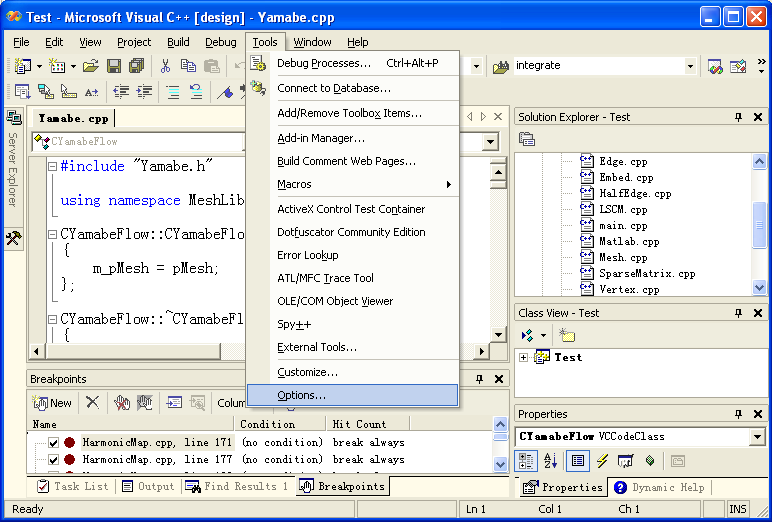Image resolution: width=772 pixels, height=522 pixels.
Task: Click the Decrease Indent toolbar icon
Action: pos(121,92)
